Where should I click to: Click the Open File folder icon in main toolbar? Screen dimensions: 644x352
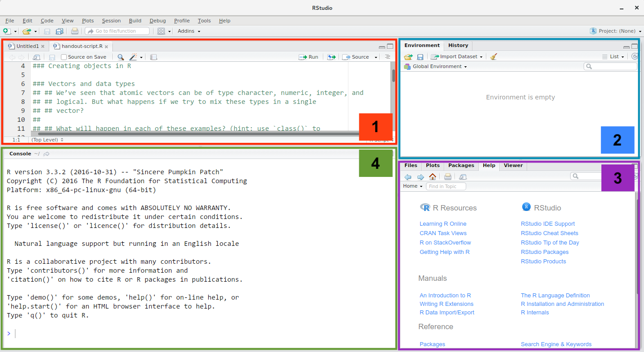point(27,31)
